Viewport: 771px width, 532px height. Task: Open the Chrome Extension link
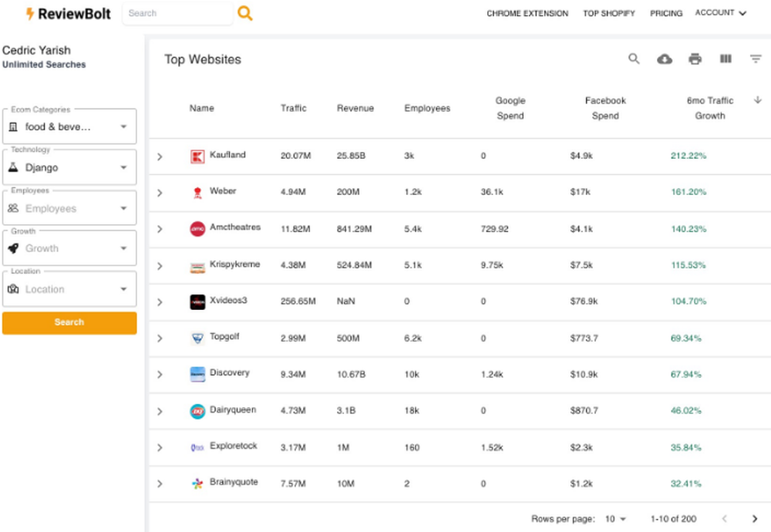[x=527, y=13]
